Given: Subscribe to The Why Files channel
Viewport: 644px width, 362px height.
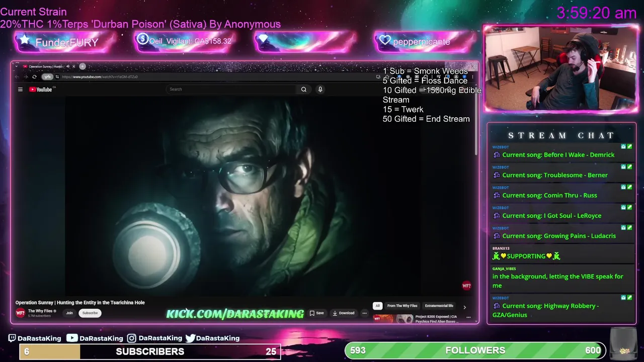Looking at the screenshot, I should pos(90,313).
